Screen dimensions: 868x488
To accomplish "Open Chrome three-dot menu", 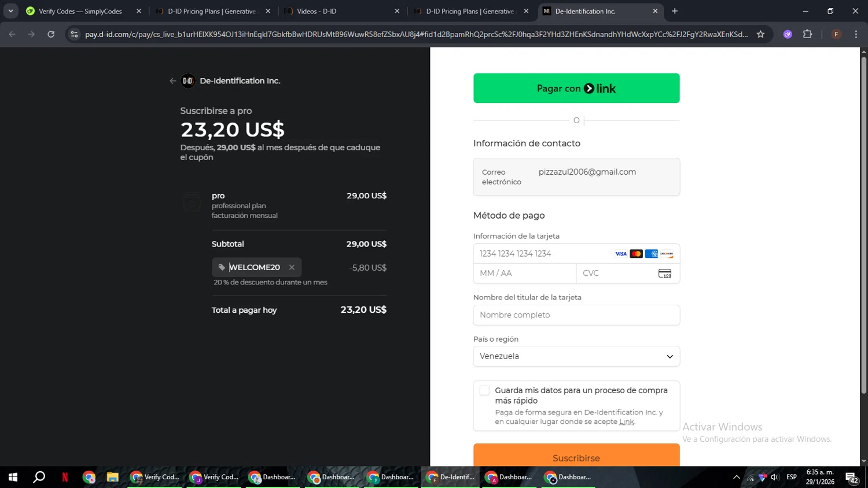I will [856, 34].
